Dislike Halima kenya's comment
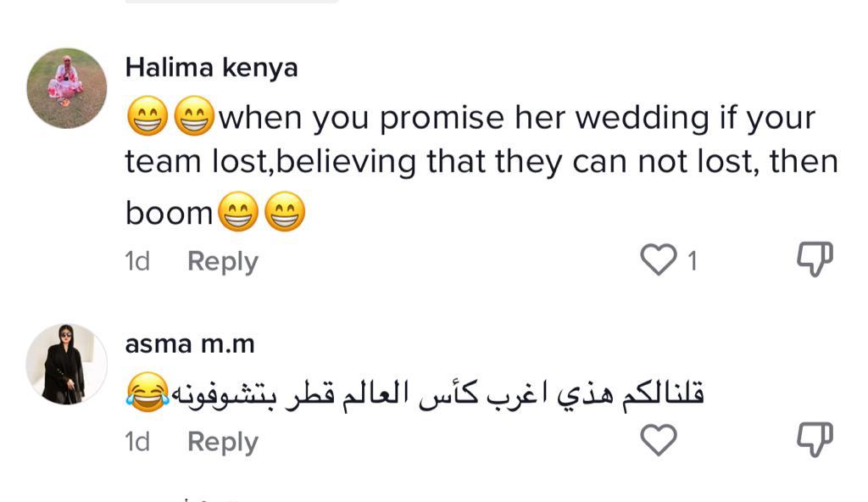Image resolution: width=868 pixels, height=502 pixels. coord(815,259)
